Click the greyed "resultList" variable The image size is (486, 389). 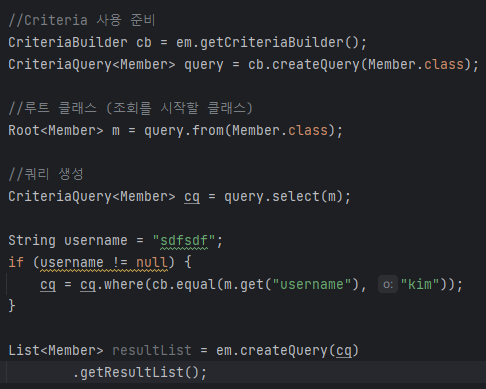[152, 351]
